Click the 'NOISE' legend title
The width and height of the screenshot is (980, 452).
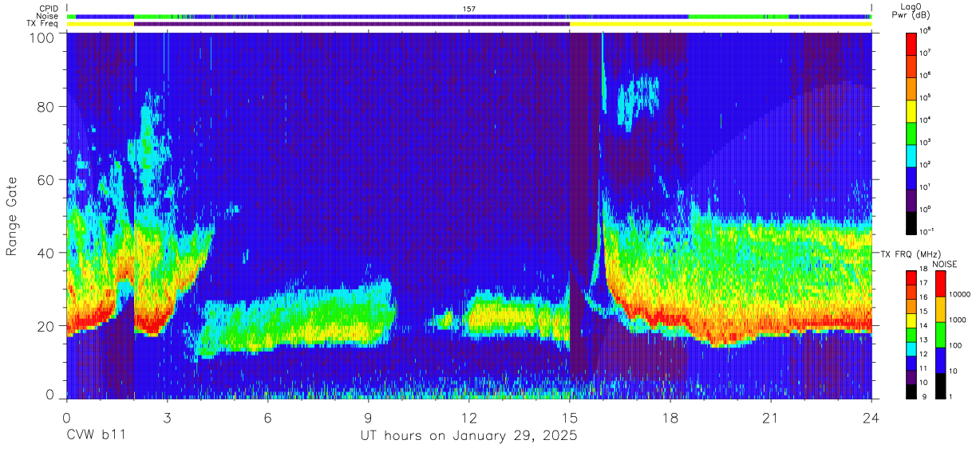[946, 263]
